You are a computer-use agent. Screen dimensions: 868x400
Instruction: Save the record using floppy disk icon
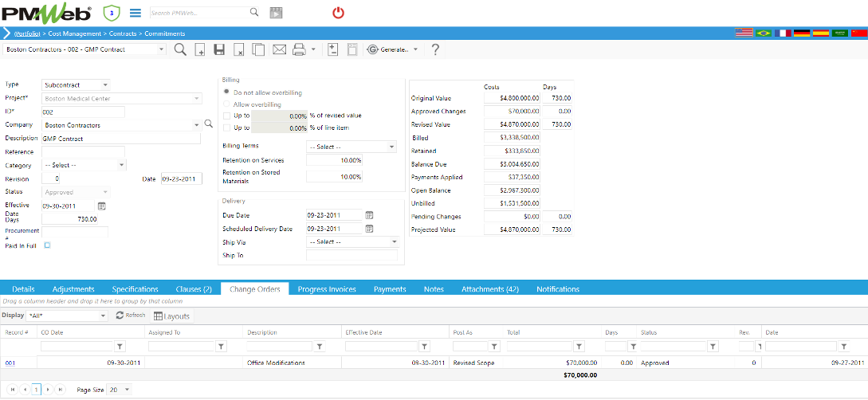(219, 49)
